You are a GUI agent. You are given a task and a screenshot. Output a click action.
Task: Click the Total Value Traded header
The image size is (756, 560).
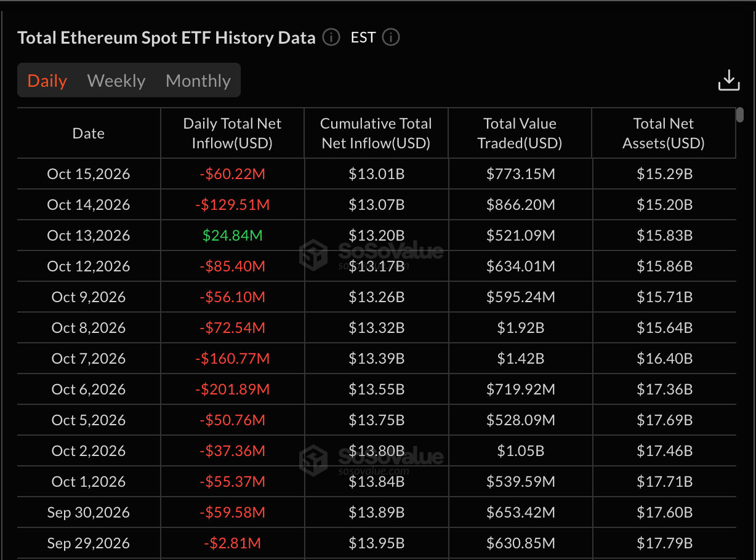pos(520,134)
